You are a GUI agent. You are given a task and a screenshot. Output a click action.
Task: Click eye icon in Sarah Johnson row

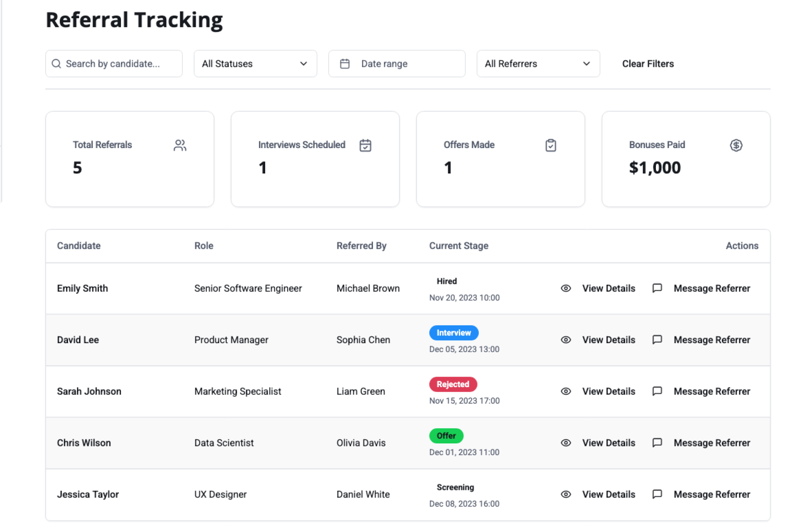point(565,391)
